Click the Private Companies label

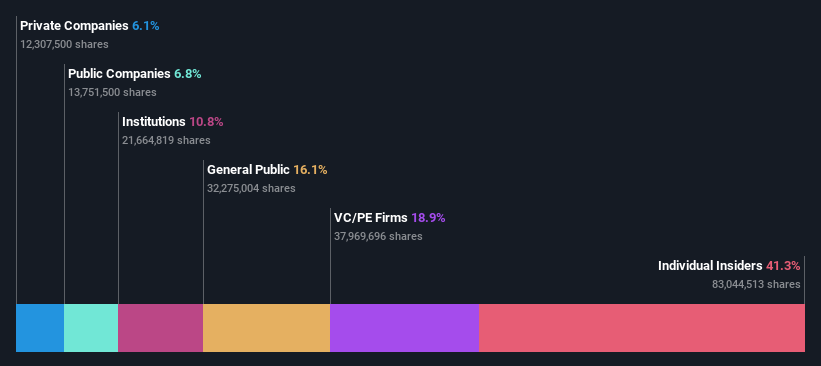tap(74, 26)
